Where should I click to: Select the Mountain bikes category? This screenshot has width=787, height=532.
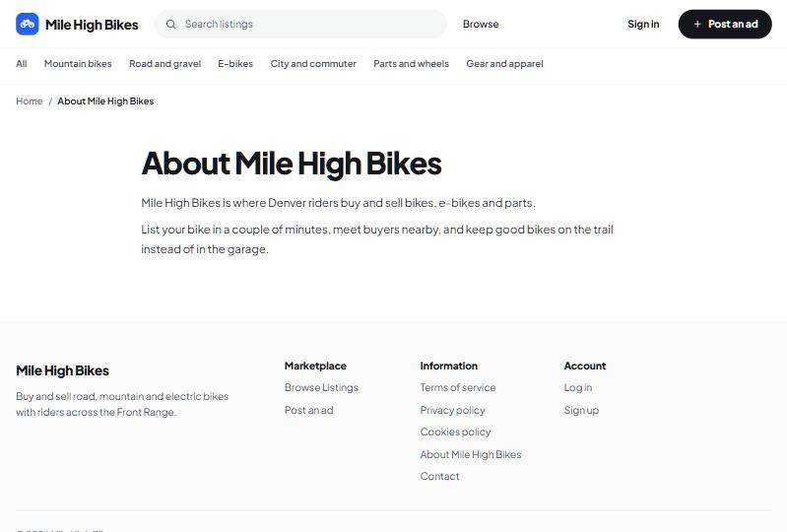[x=78, y=64]
